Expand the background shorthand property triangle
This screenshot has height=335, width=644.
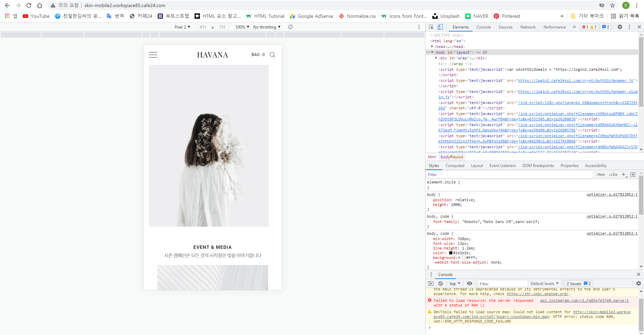point(460,258)
